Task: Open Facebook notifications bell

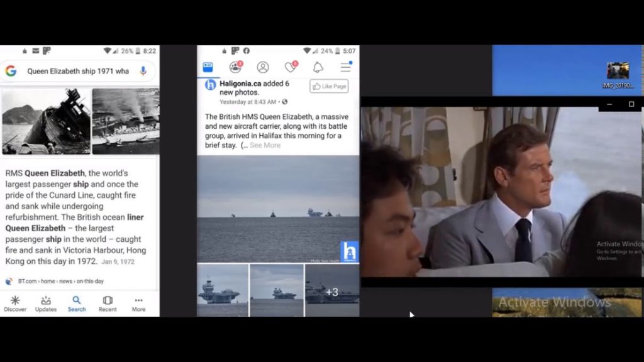Action: pyautogui.click(x=318, y=67)
